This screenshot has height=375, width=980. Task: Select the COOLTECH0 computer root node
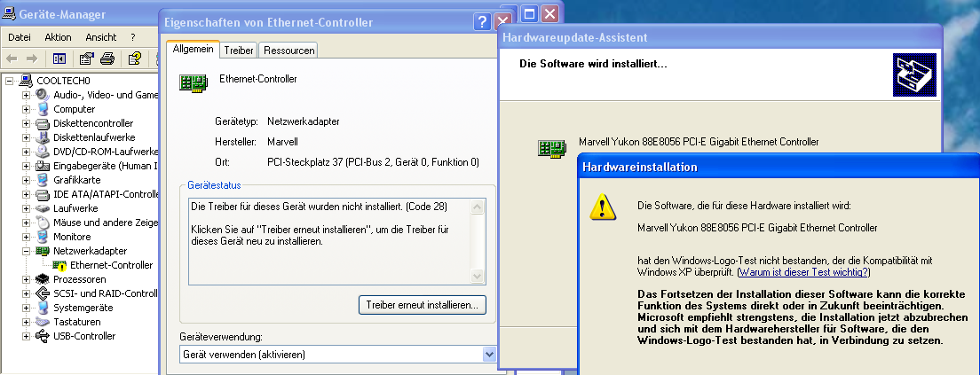click(63, 81)
